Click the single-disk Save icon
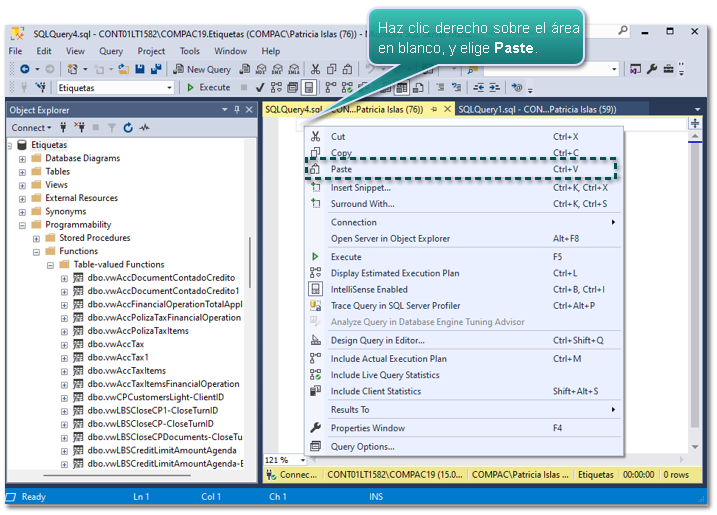 tap(140, 69)
